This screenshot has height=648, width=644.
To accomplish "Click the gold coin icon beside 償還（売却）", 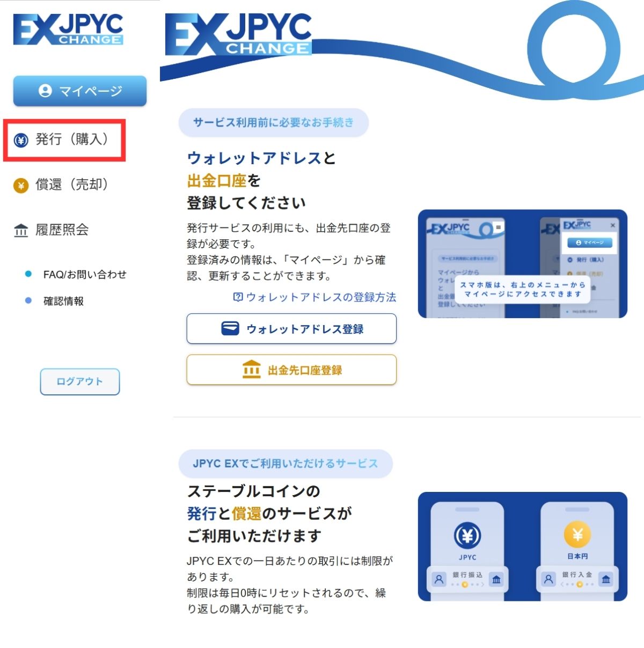I will (x=20, y=185).
